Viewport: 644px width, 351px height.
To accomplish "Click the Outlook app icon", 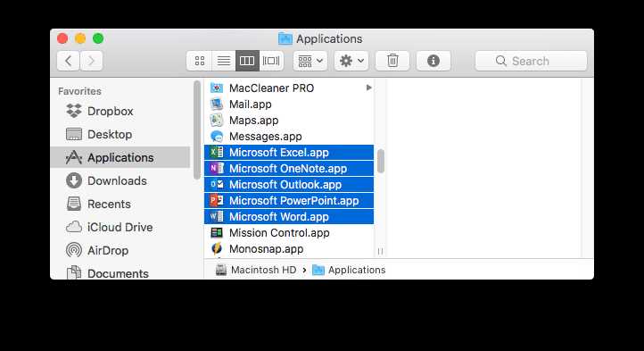I will click(217, 184).
